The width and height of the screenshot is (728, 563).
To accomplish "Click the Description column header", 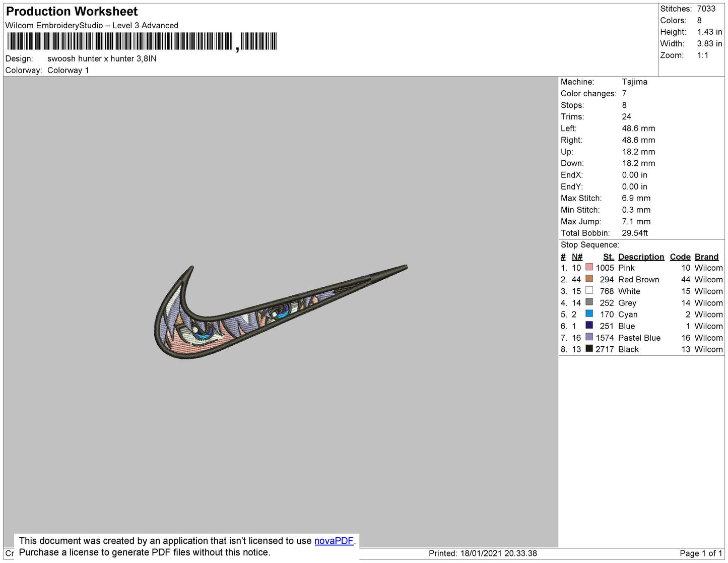I will click(x=641, y=257).
